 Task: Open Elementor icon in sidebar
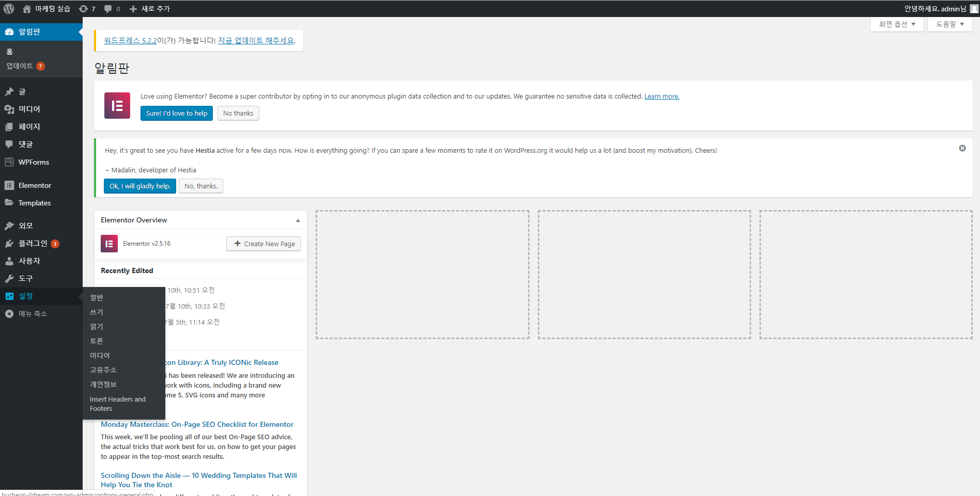click(x=9, y=186)
